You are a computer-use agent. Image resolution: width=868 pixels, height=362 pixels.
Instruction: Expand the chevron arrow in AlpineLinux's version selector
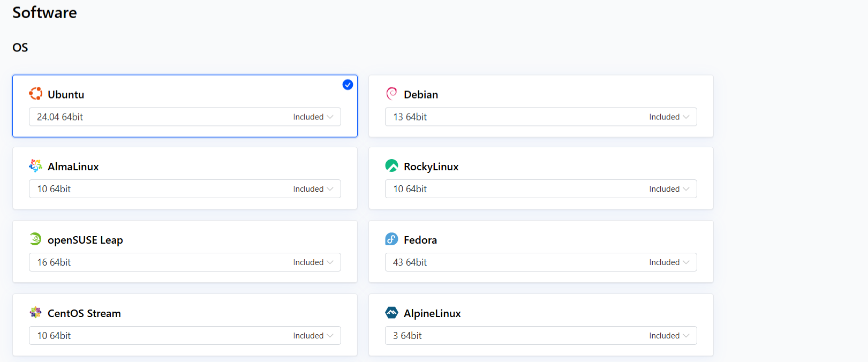point(686,335)
